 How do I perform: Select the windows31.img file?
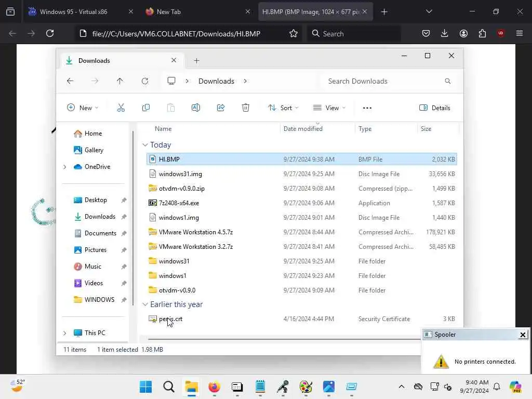point(302,174)
